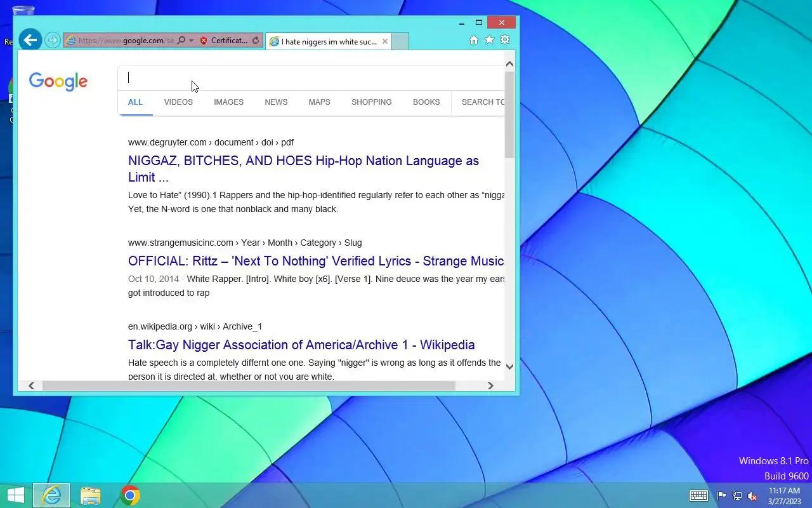Click the Internet Explorer taskbar icon
The width and height of the screenshot is (812, 508).
pyautogui.click(x=51, y=495)
